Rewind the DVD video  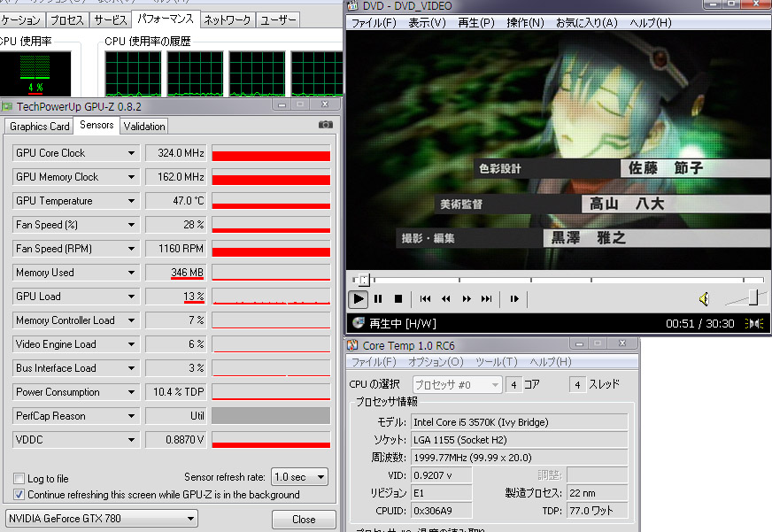pos(446,298)
